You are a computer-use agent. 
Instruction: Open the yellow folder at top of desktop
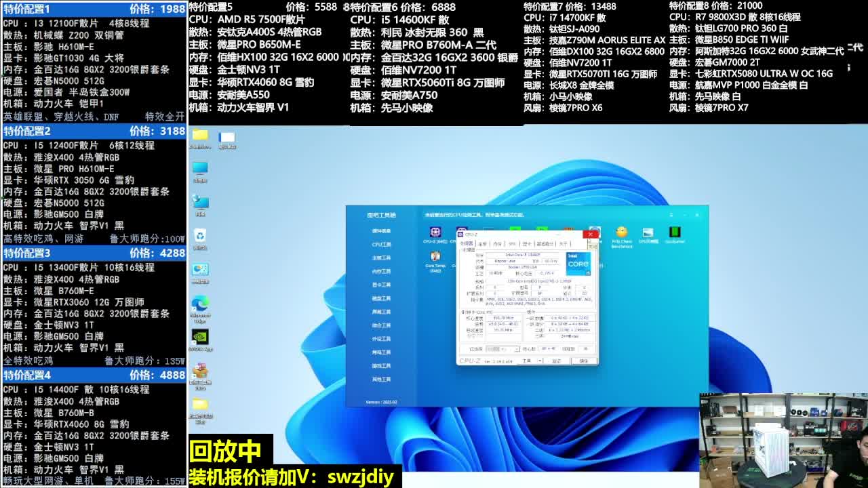tap(200, 139)
